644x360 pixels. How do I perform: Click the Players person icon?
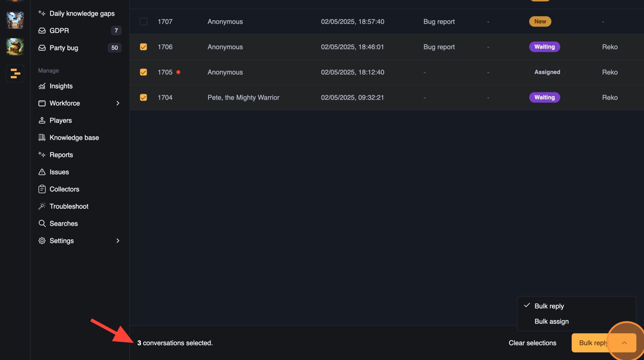pyautogui.click(x=42, y=121)
